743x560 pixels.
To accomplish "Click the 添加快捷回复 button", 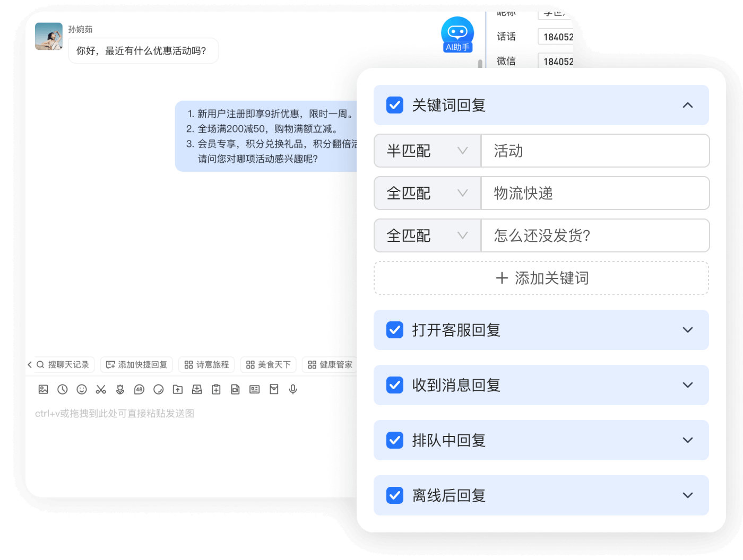I will 137,365.
